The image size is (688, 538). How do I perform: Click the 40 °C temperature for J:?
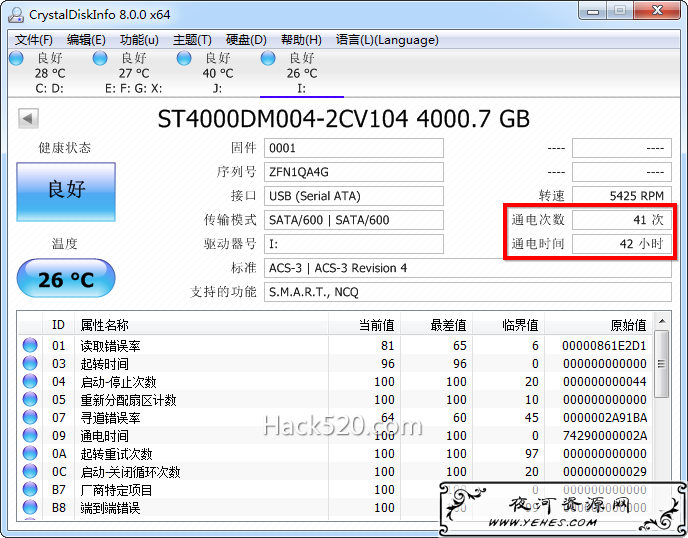218,73
